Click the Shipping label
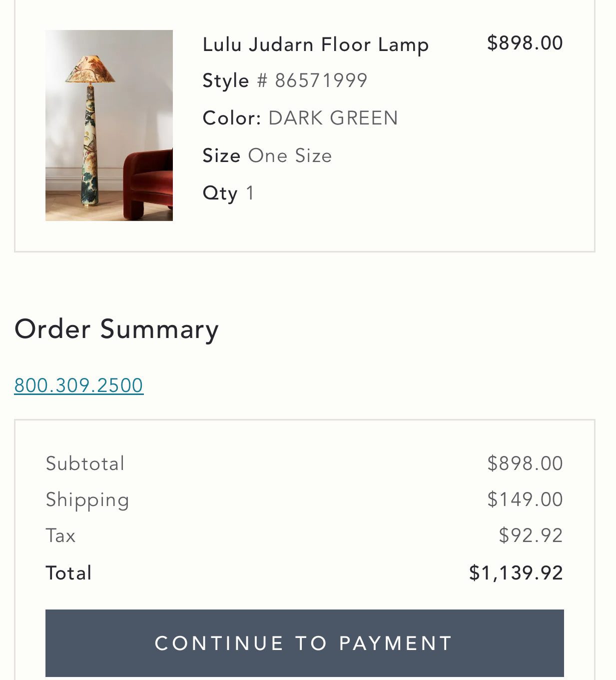 tap(87, 499)
